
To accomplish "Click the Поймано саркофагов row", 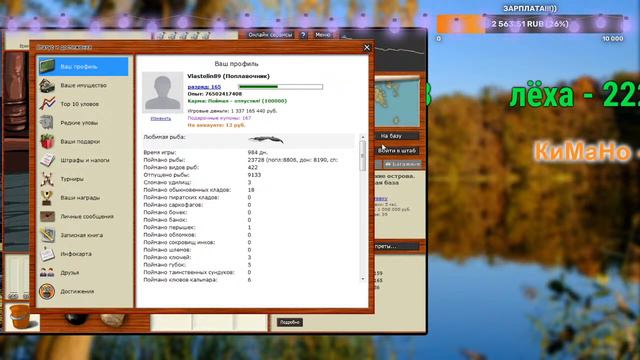I will point(249,205).
